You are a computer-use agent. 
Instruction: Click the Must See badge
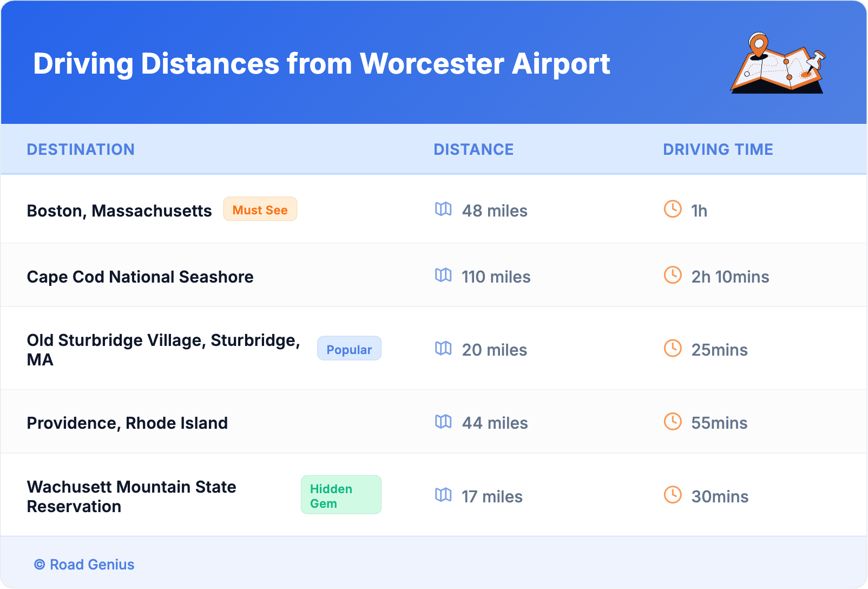(x=260, y=210)
